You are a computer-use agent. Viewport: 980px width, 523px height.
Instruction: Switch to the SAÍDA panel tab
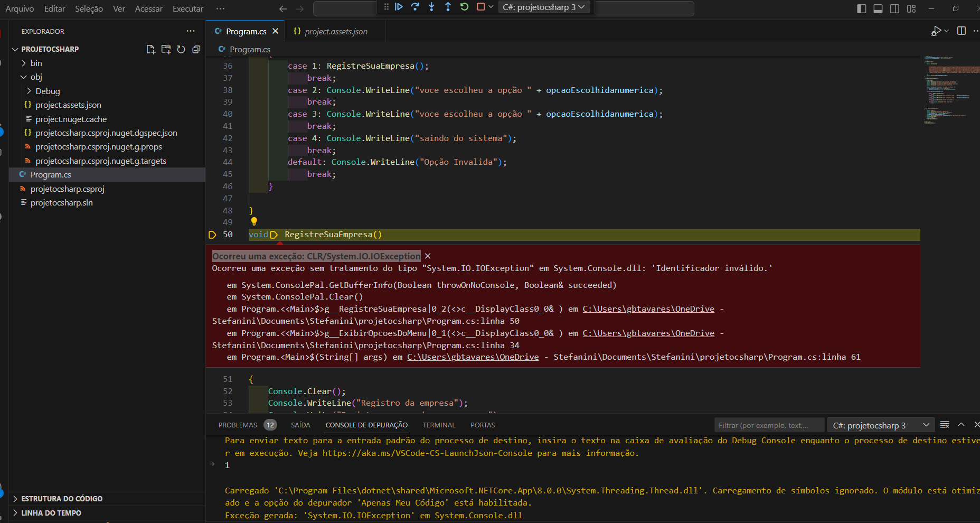pyautogui.click(x=300, y=425)
